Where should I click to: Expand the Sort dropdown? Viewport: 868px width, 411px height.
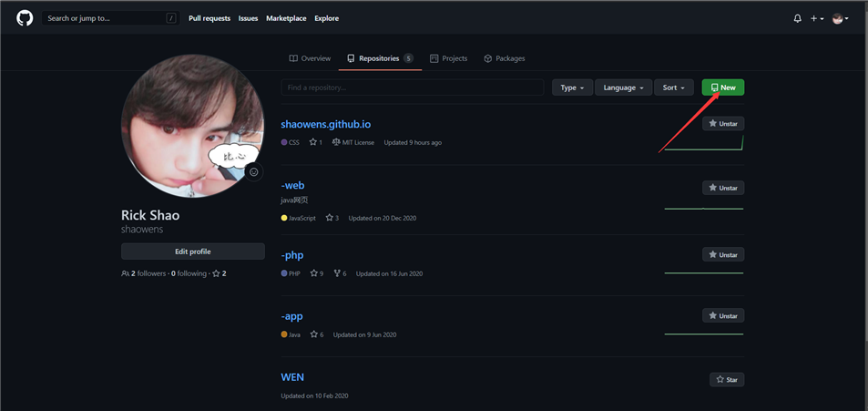[674, 87]
